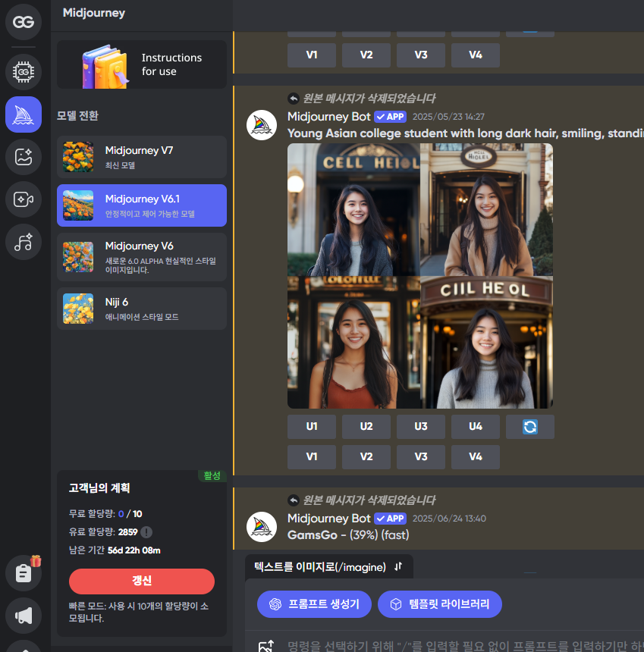Click U2 under the college student image grid
This screenshot has width=644, height=652.
(x=366, y=427)
